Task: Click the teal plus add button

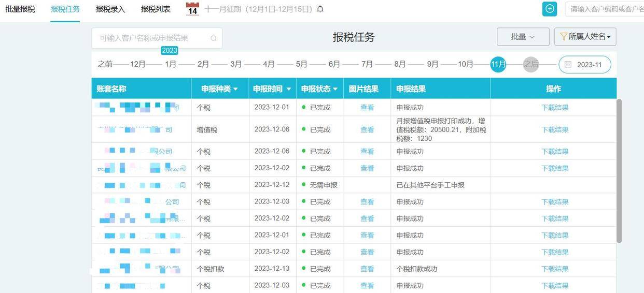Action: [550, 9]
